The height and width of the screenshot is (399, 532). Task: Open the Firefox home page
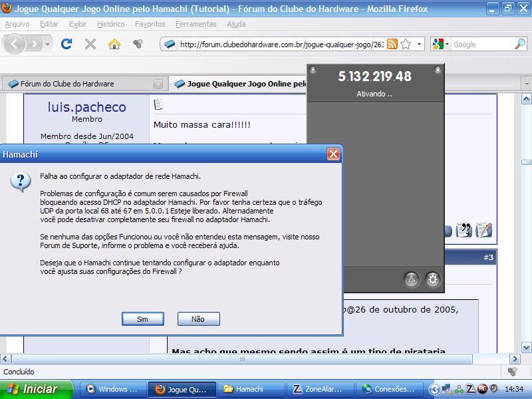(114, 44)
